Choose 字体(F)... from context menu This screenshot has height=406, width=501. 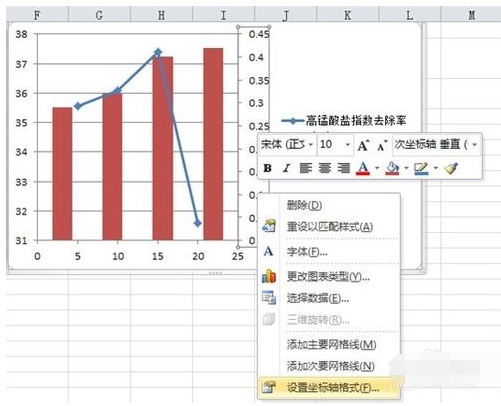click(329, 251)
